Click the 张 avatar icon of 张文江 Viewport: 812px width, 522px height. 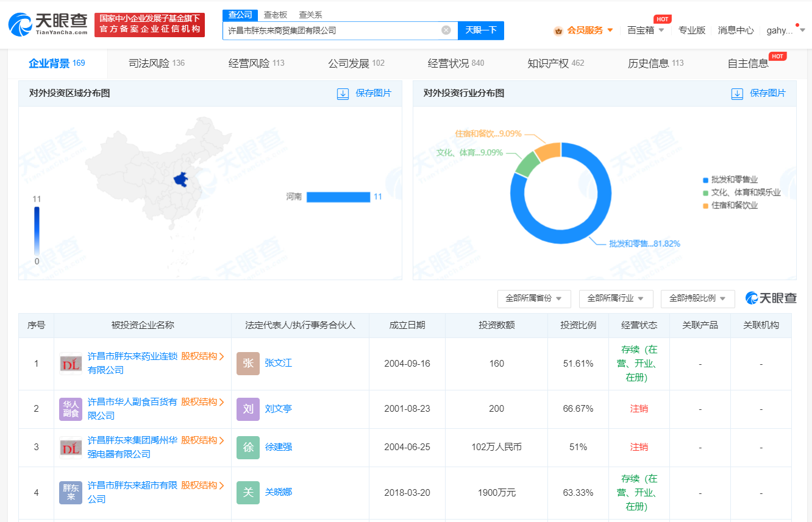[247, 363]
